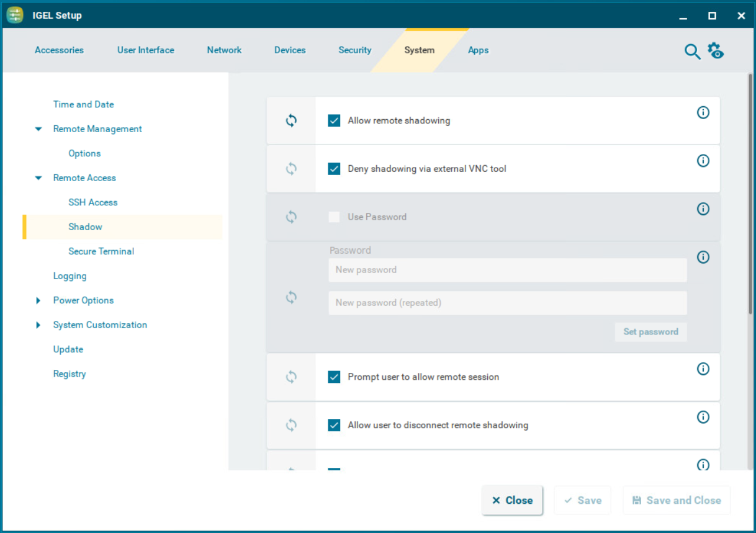Click info icon for Prompt user row
The image size is (756, 533).
(x=703, y=369)
